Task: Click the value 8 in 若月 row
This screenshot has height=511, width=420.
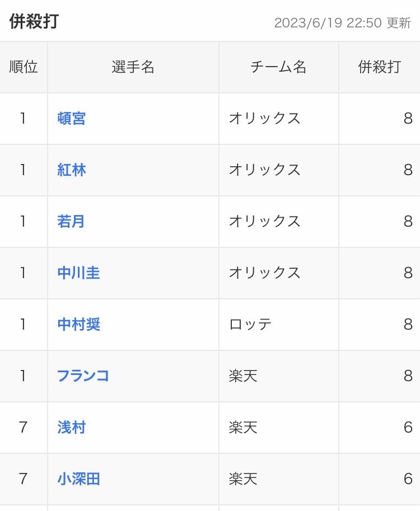Action: point(408,221)
